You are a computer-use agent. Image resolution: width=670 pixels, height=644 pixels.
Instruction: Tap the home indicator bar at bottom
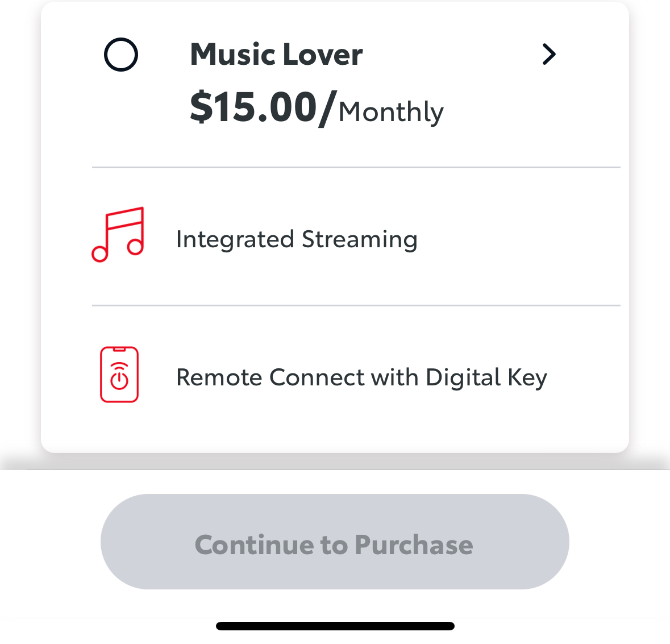tap(335, 626)
